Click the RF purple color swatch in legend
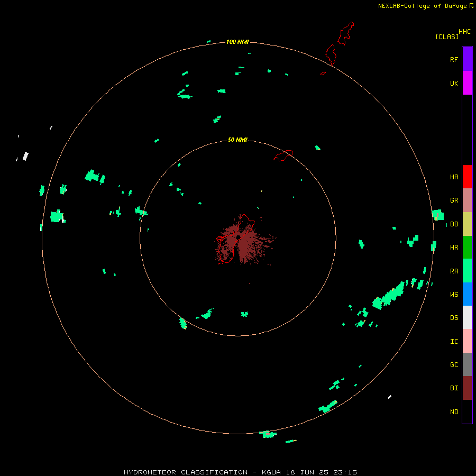Screen dimensions: 476x476 click(467, 59)
